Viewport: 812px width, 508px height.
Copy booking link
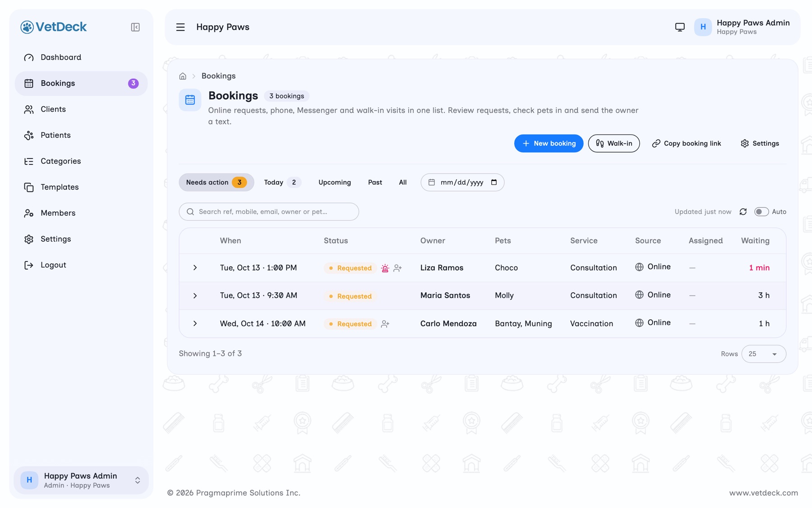tap(686, 144)
